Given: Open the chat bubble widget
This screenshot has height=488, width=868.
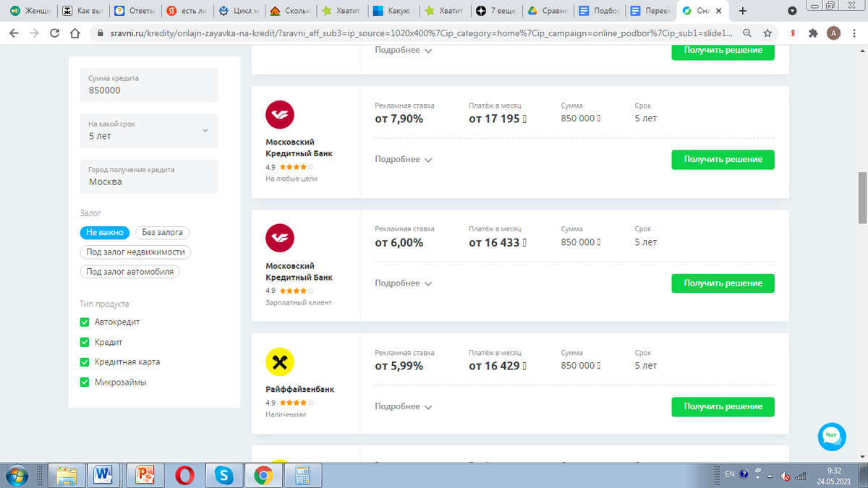Looking at the screenshot, I should pyautogui.click(x=832, y=436).
